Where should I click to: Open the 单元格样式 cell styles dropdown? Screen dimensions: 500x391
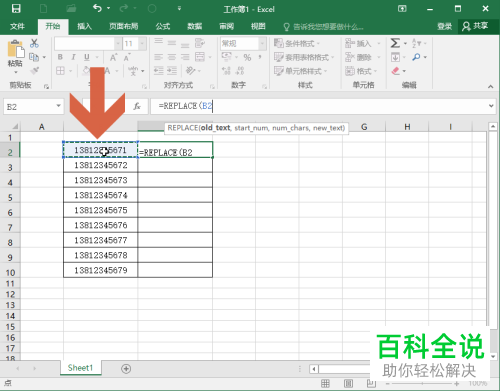point(301,71)
